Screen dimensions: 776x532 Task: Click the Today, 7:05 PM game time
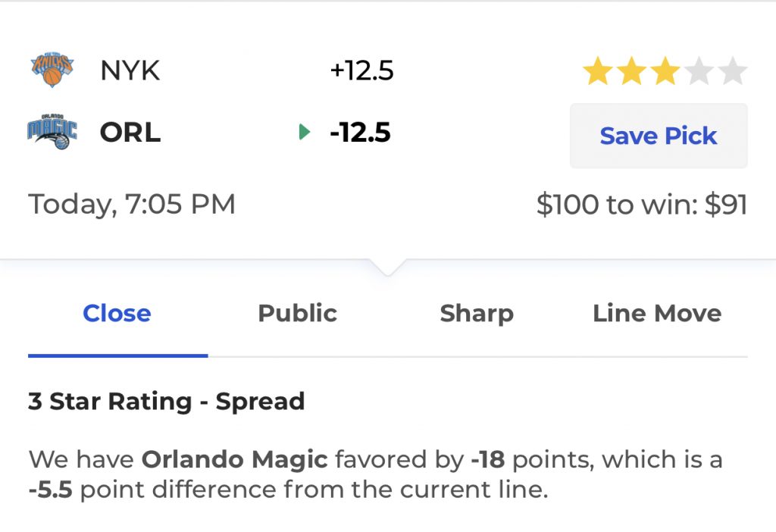[132, 205]
